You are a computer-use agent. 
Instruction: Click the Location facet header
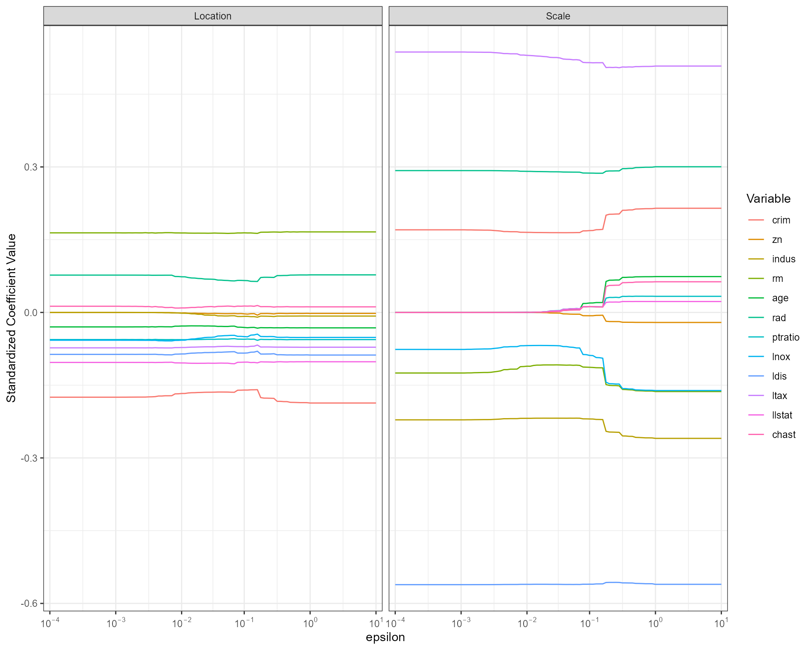(213, 16)
